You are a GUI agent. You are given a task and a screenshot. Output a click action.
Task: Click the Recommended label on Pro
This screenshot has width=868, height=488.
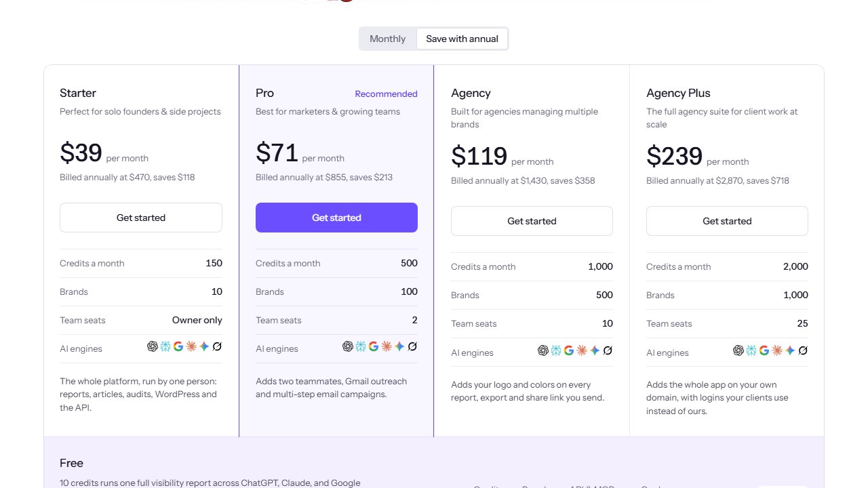(386, 94)
